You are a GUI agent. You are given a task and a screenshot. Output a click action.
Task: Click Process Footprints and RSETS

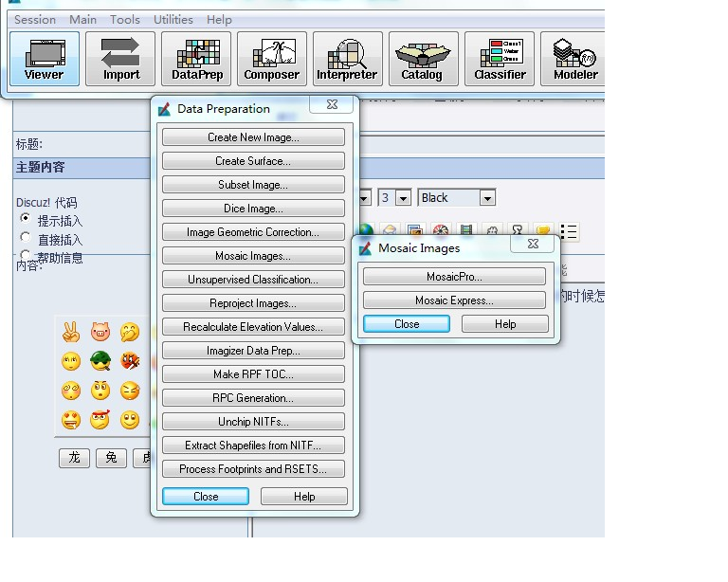coord(253,469)
